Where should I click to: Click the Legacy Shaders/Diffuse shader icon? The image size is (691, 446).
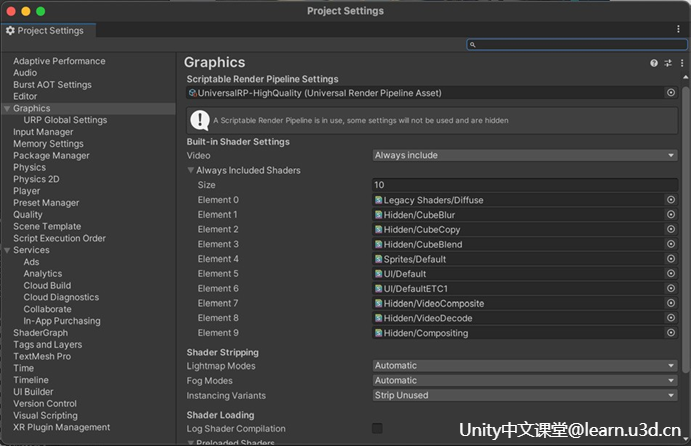(x=379, y=200)
